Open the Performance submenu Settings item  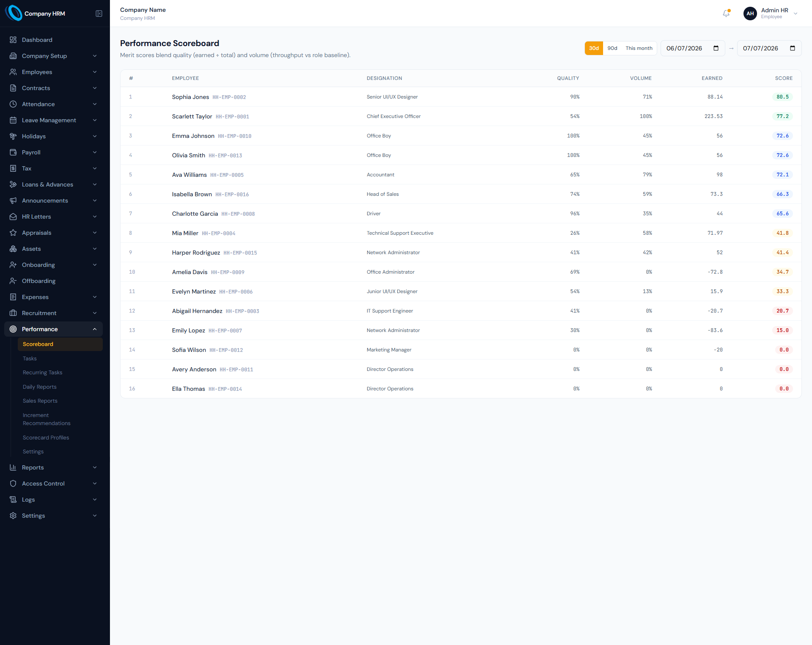pos(60,452)
